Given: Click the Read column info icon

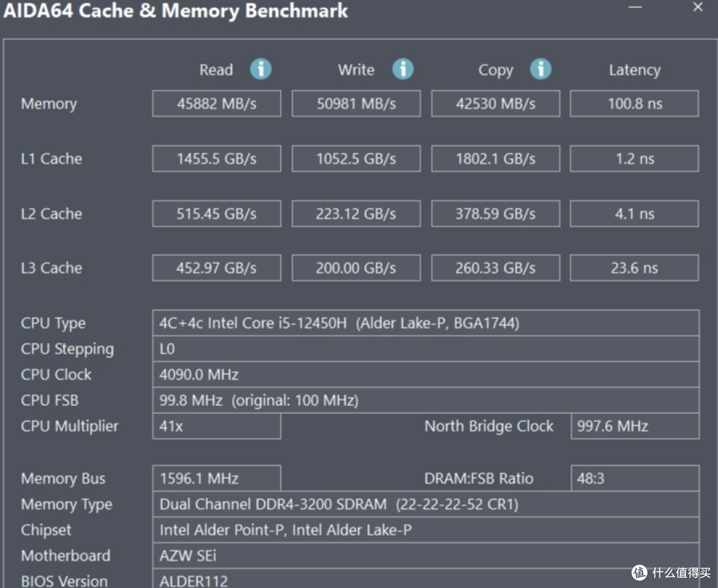Looking at the screenshot, I should 261,69.
